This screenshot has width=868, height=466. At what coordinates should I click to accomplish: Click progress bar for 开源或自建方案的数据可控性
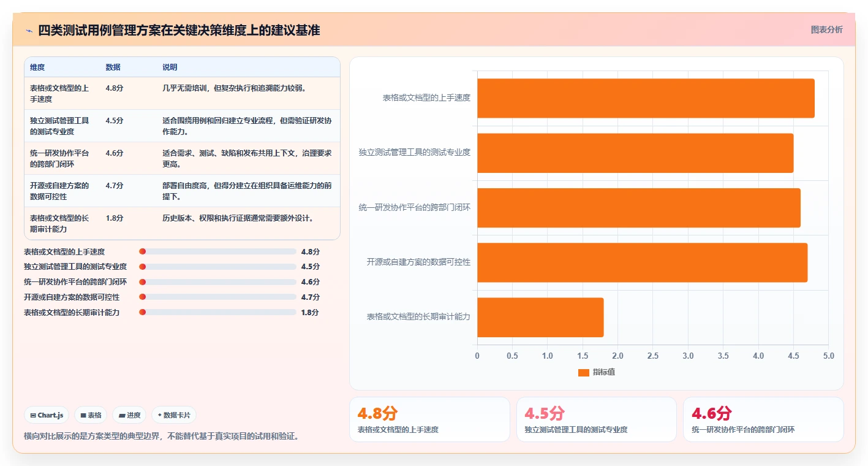click(217, 297)
